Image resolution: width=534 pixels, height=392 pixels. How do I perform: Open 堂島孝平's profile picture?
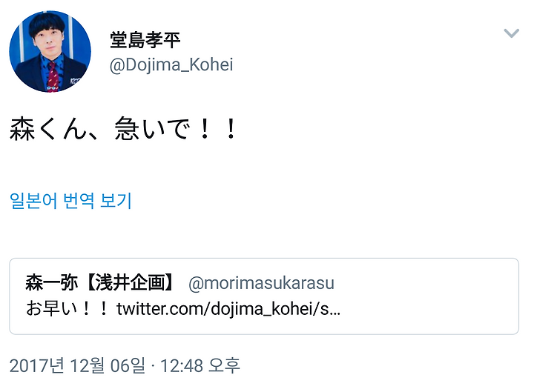50,51
